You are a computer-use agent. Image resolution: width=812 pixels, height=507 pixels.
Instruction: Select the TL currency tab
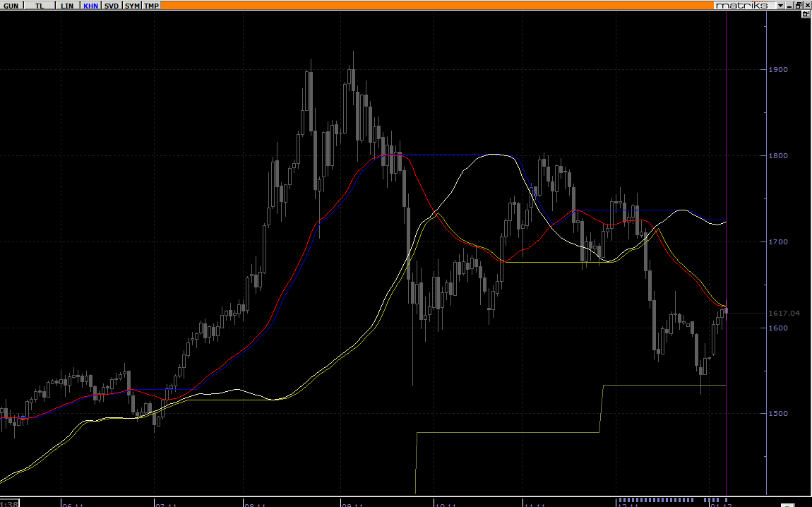pos(40,6)
